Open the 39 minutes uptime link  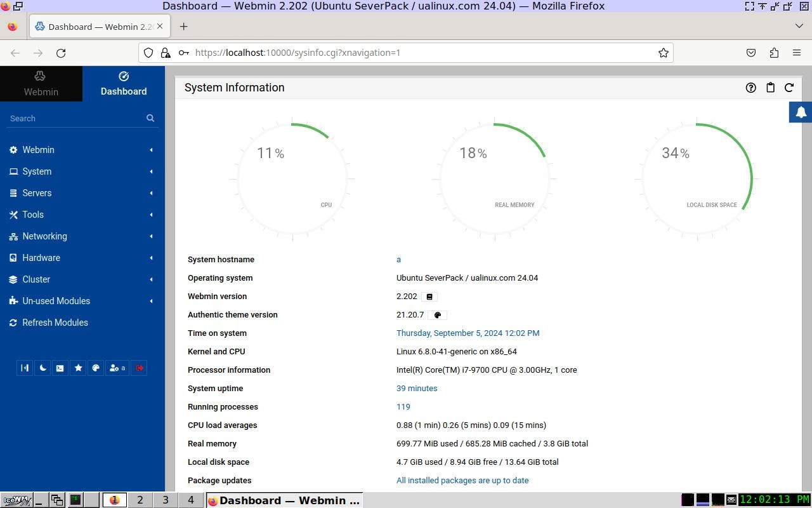417,389
